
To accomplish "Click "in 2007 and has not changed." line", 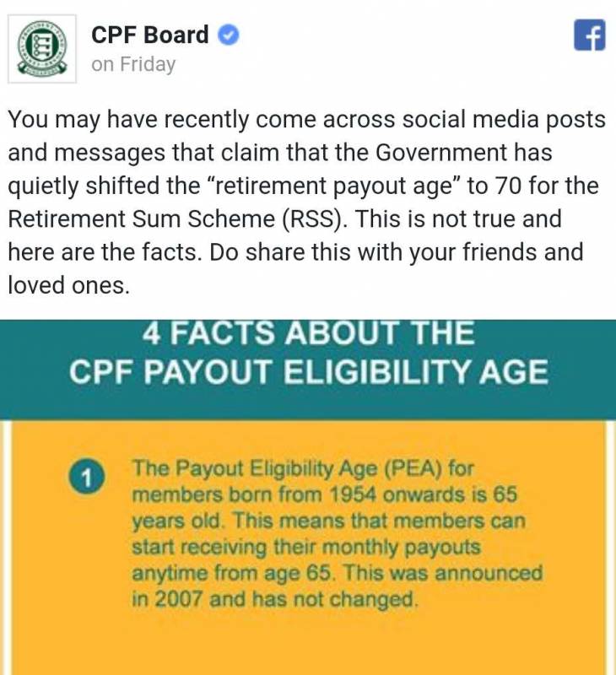I will (274, 600).
